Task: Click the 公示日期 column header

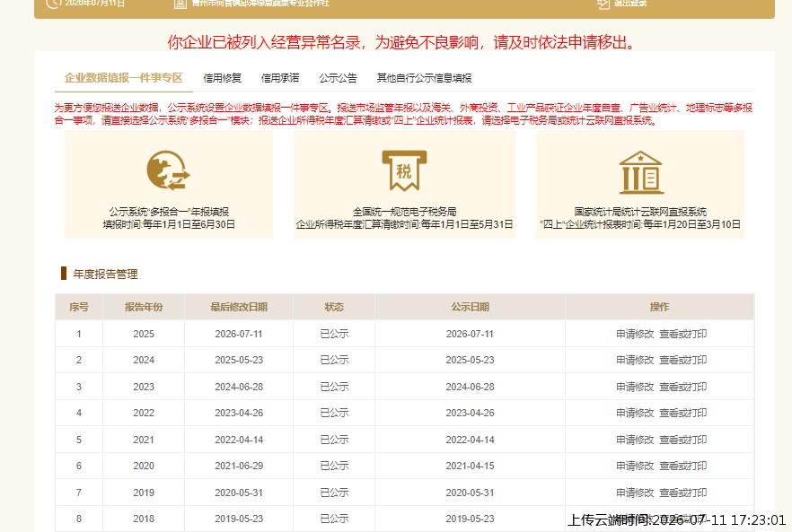Action: 471,307
